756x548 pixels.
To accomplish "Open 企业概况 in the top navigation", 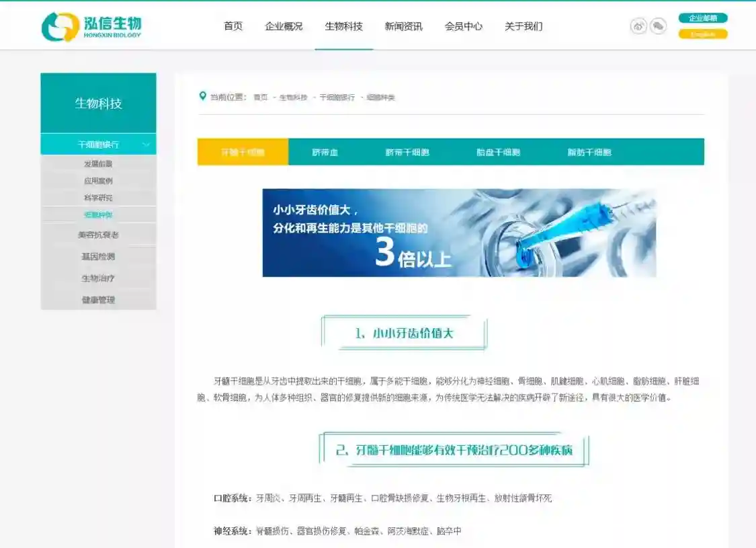I will (x=284, y=26).
